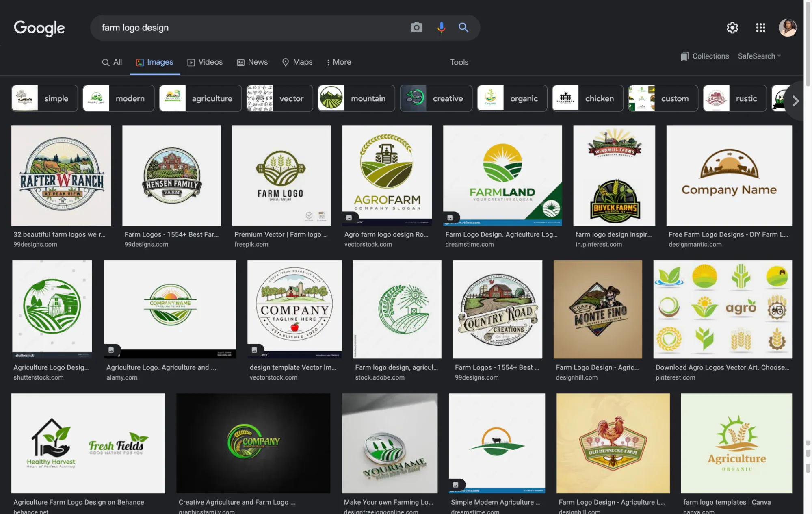Filter by the 'chicken' chip

[x=587, y=98]
